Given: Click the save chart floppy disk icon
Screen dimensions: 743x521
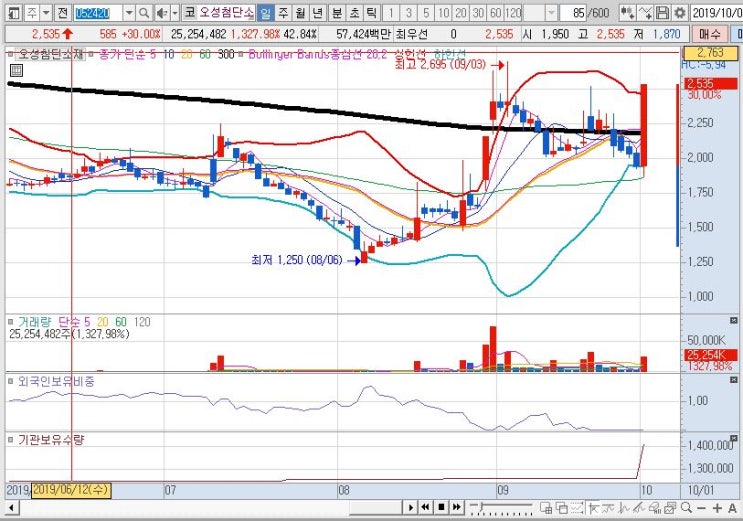Looking at the screenshot, I should 663,13.
